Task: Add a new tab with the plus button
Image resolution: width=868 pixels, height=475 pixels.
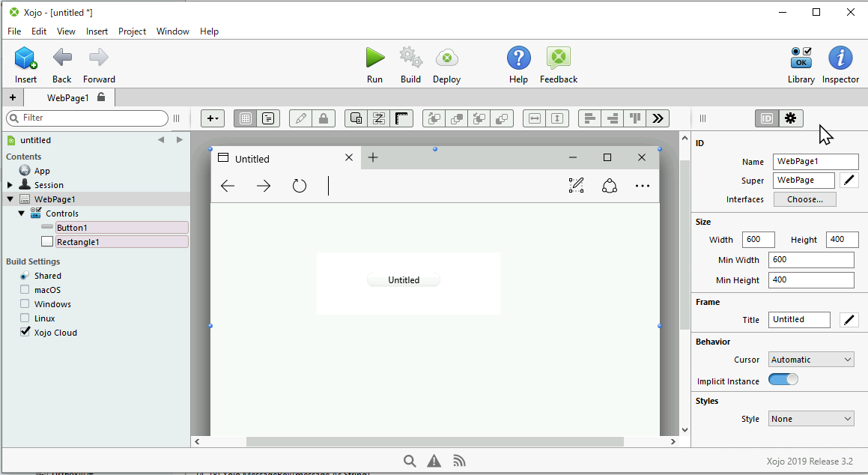Action: tap(12, 97)
